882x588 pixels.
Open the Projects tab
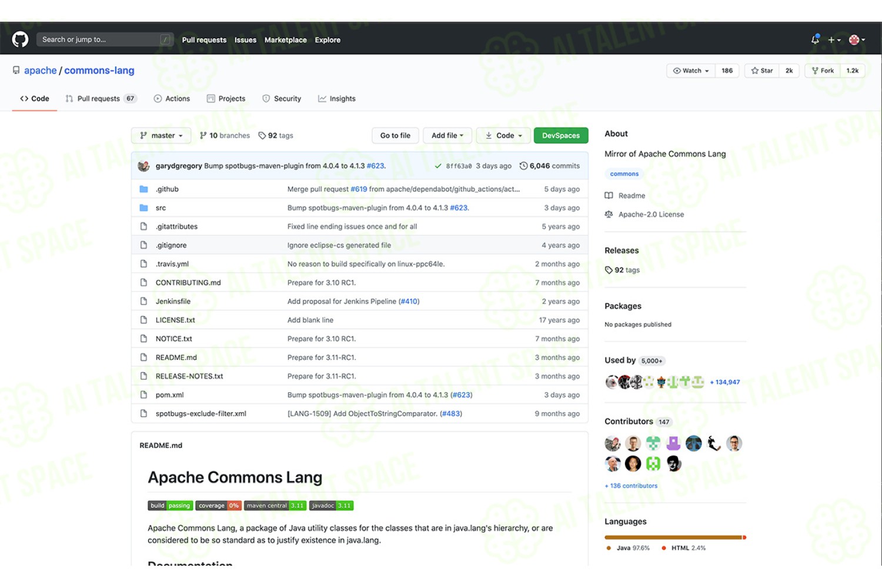(226, 99)
